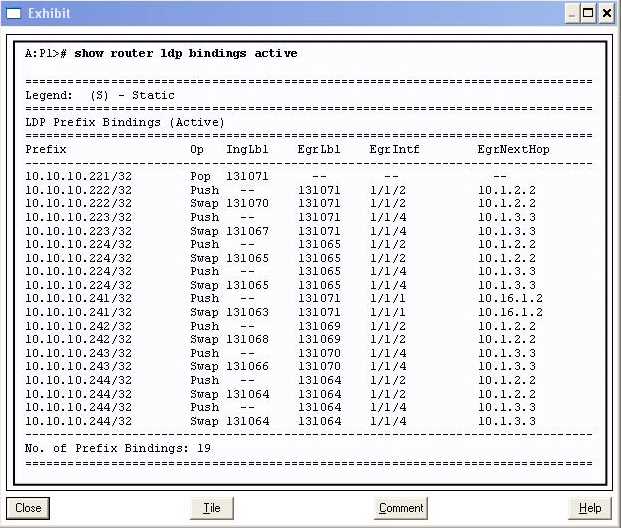
Task: Close the Exhibit window with X
Action: (607, 13)
